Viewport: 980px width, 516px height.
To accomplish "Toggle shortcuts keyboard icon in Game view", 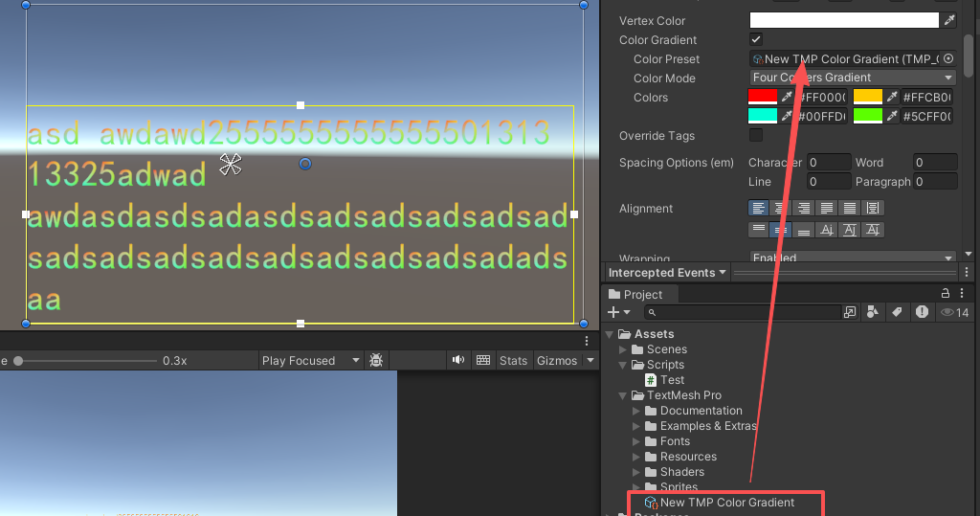I will (x=483, y=360).
